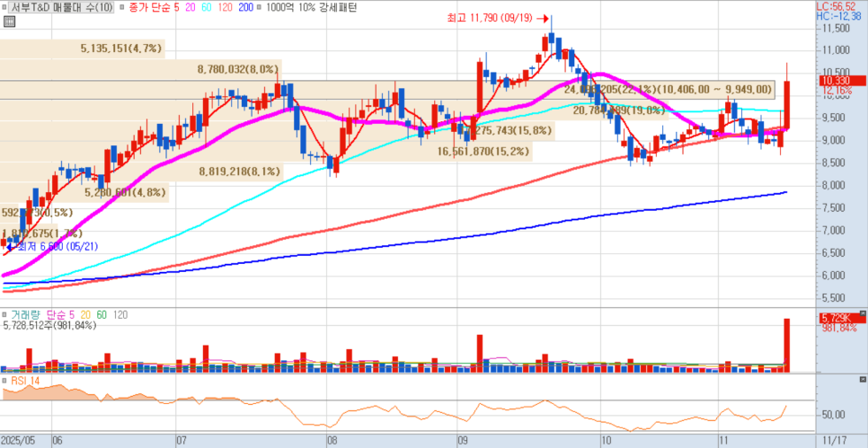Click the 06 month label on time axis
The image size is (868, 448).
coord(57,442)
